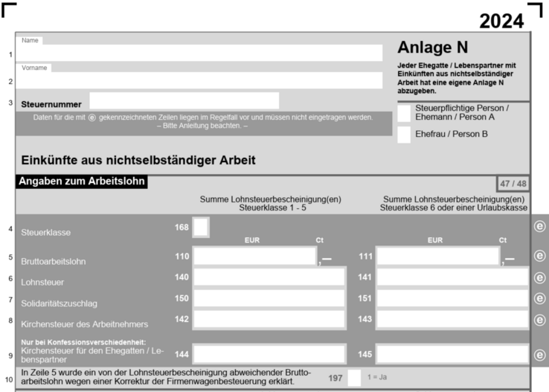Click the Name input field in line 1
The width and height of the screenshot is (549, 392).
(199, 53)
